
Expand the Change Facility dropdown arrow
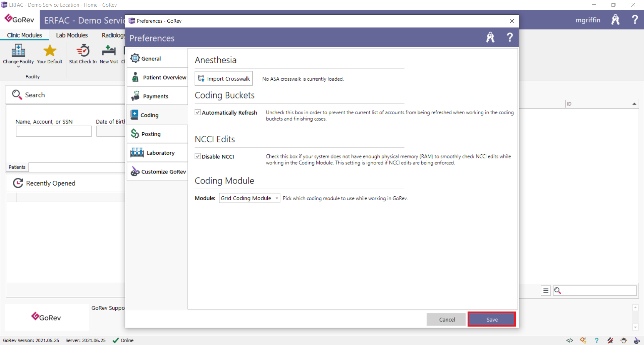(x=18, y=67)
